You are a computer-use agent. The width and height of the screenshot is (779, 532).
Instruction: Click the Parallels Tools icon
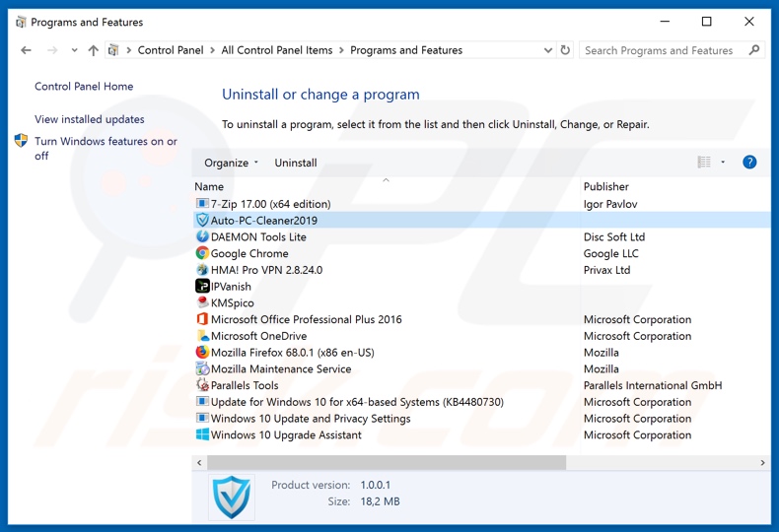point(202,384)
